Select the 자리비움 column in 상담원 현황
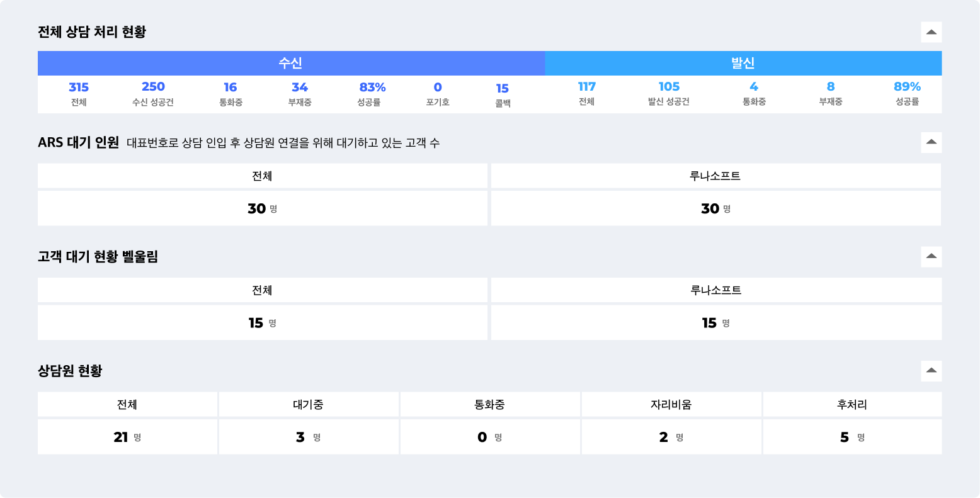 671,405
